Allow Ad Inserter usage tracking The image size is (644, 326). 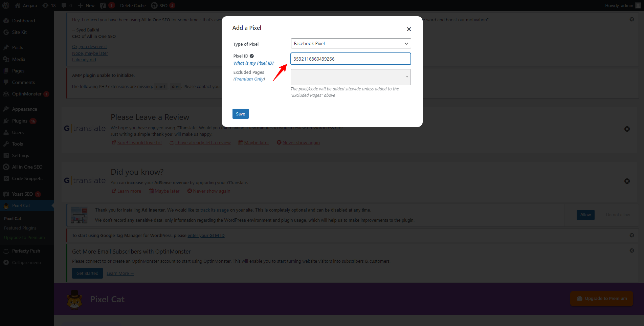coord(585,215)
